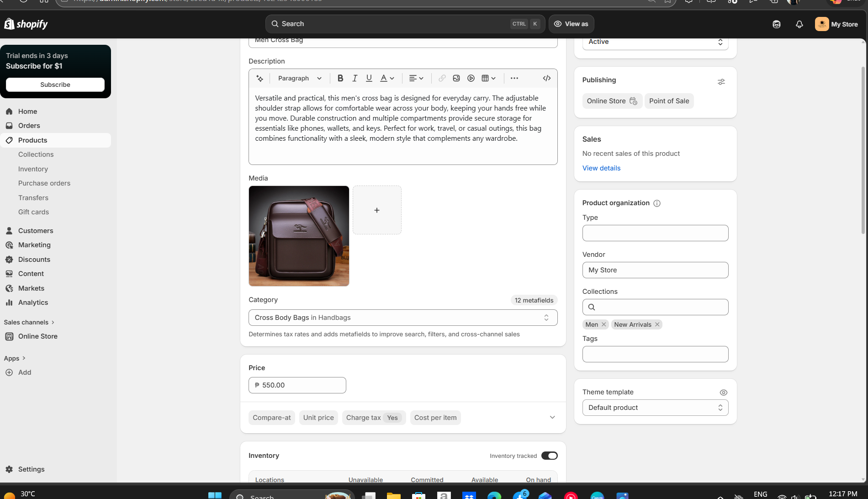Click the Charge tax Yes chip
The height and width of the screenshot is (499, 868).
coord(374,418)
